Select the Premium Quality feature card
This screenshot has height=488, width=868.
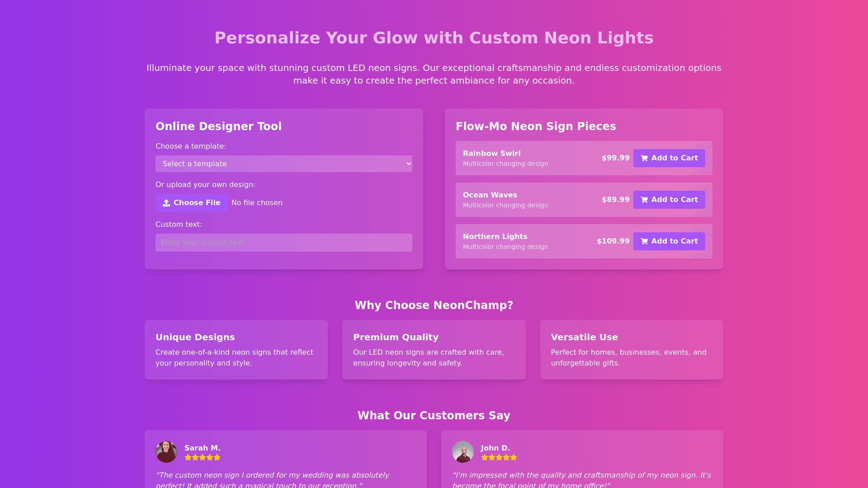coord(434,350)
